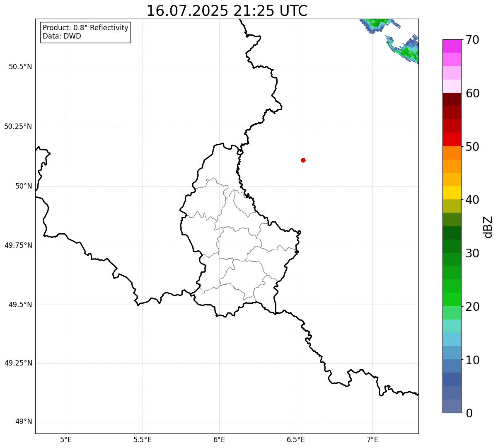This screenshot has height=448, width=498.
Task: Click the orange swatch just below 50 dBZ
Action: coord(452,153)
